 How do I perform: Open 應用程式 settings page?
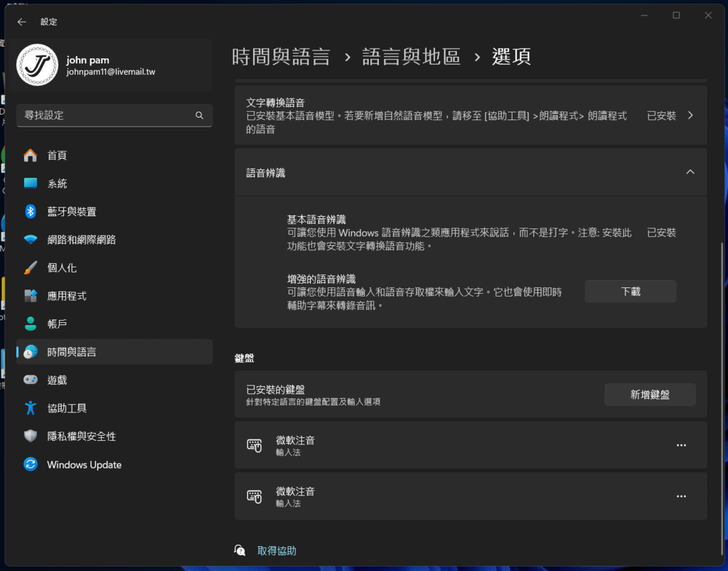click(x=114, y=296)
